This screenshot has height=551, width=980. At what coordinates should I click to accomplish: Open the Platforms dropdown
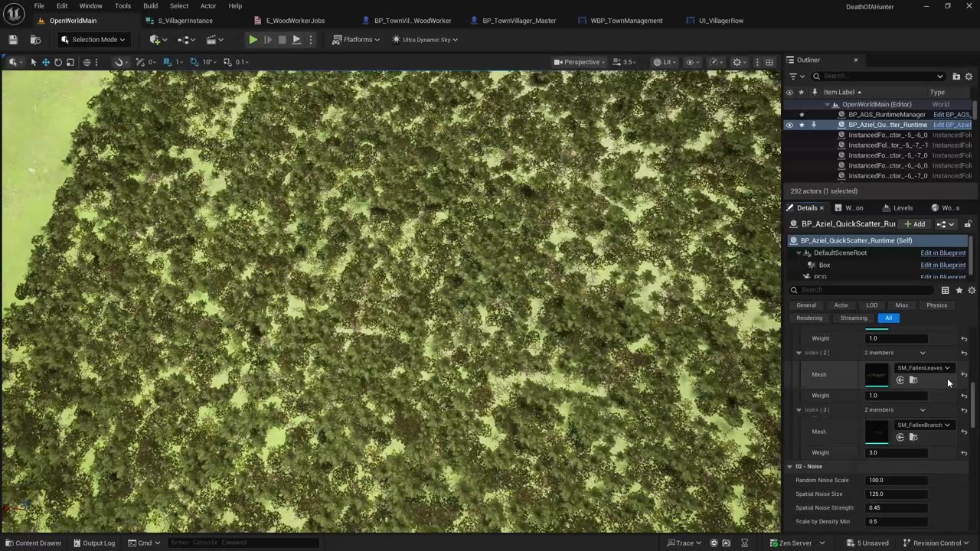point(357,40)
